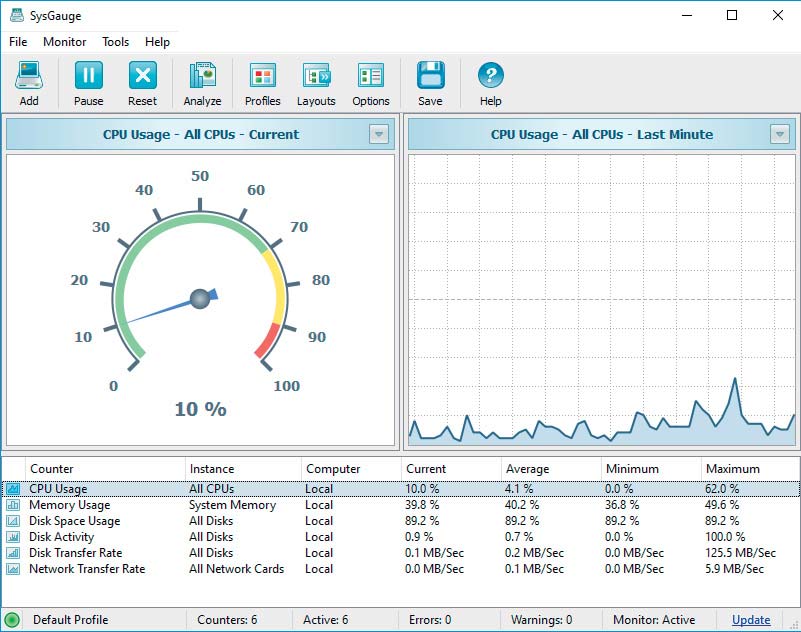Click the 5.9 MB/Sec maximum value
Image resolution: width=801 pixels, height=632 pixels.
[735, 569]
